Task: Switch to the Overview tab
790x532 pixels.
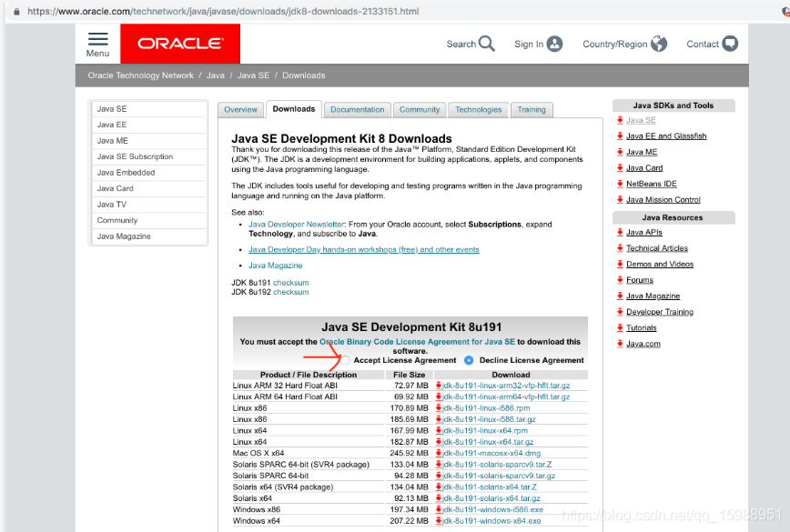Action: click(x=240, y=109)
